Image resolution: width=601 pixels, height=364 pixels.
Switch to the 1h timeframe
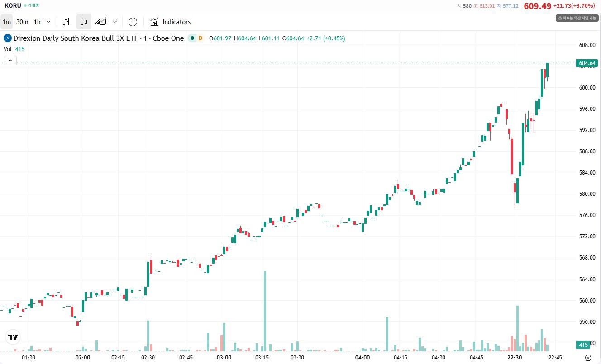tap(37, 22)
